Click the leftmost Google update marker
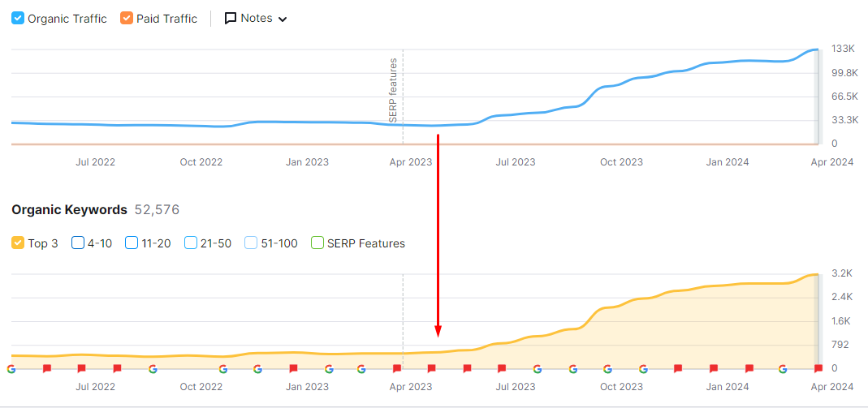The height and width of the screenshot is (408, 868). [x=11, y=368]
